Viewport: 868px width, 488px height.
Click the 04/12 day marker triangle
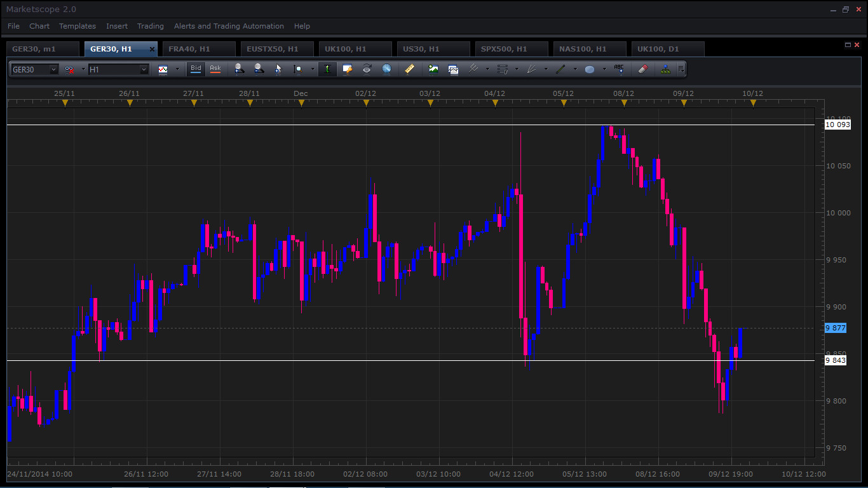tap(495, 103)
